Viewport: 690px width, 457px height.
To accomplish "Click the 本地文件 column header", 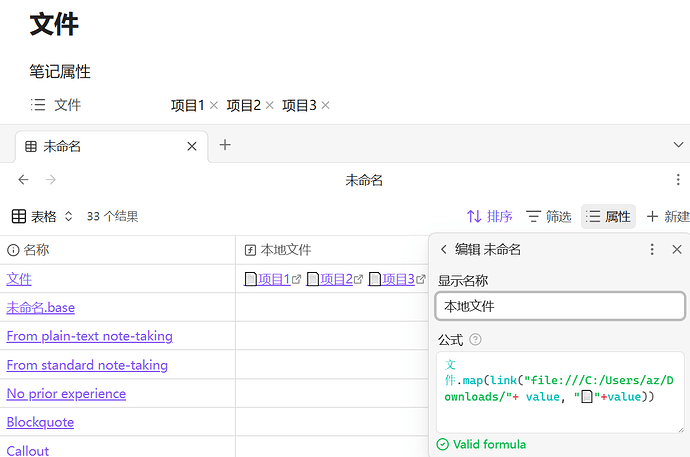I will pos(285,250).
